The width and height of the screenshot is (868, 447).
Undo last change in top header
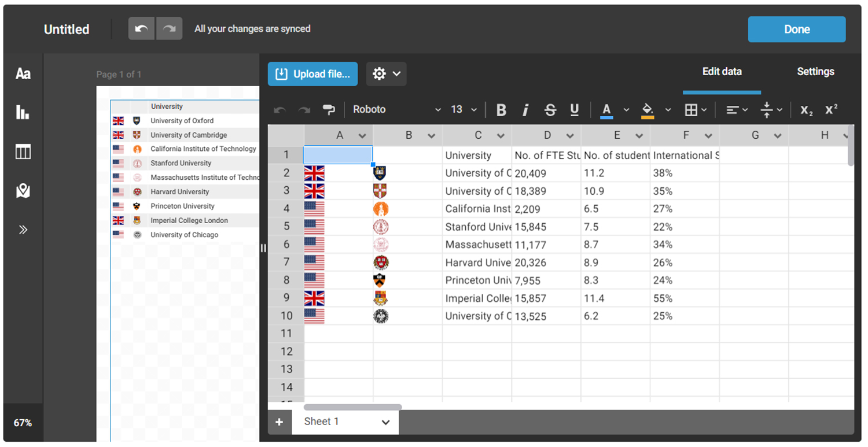pyautogui.click(x=141, y=28)
